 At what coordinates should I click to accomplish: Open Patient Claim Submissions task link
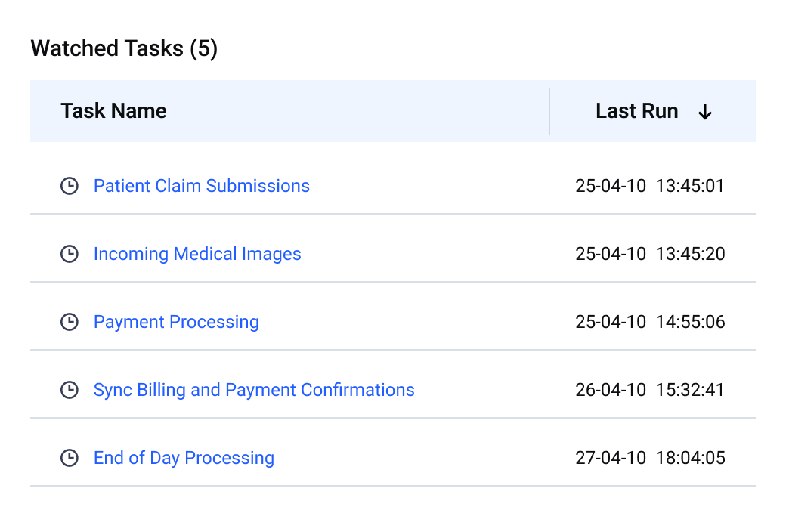click(x=201, y=186)
